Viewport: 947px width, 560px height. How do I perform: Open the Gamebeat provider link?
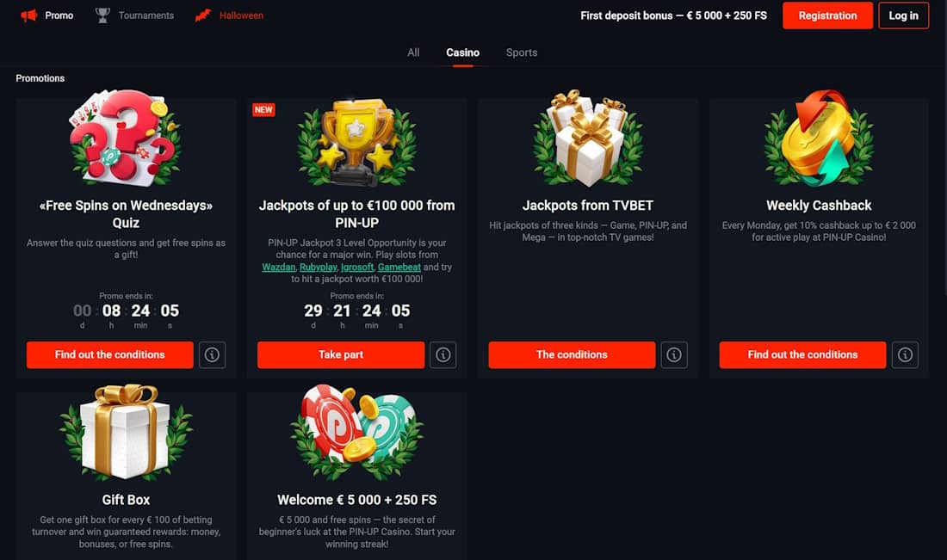(x=399, y=267)
